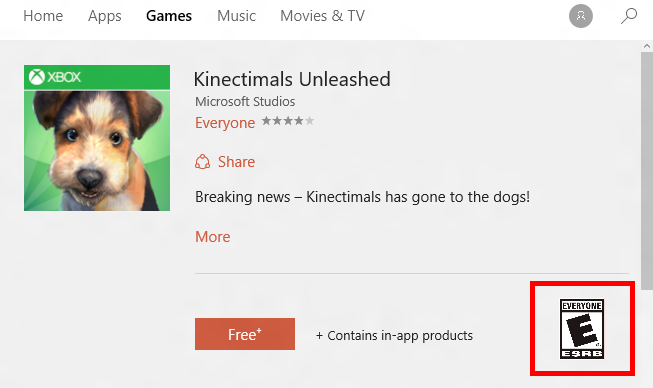Click the scrollbar up arrow
Viewport: 653px width, 388px height.
[647, 46]
